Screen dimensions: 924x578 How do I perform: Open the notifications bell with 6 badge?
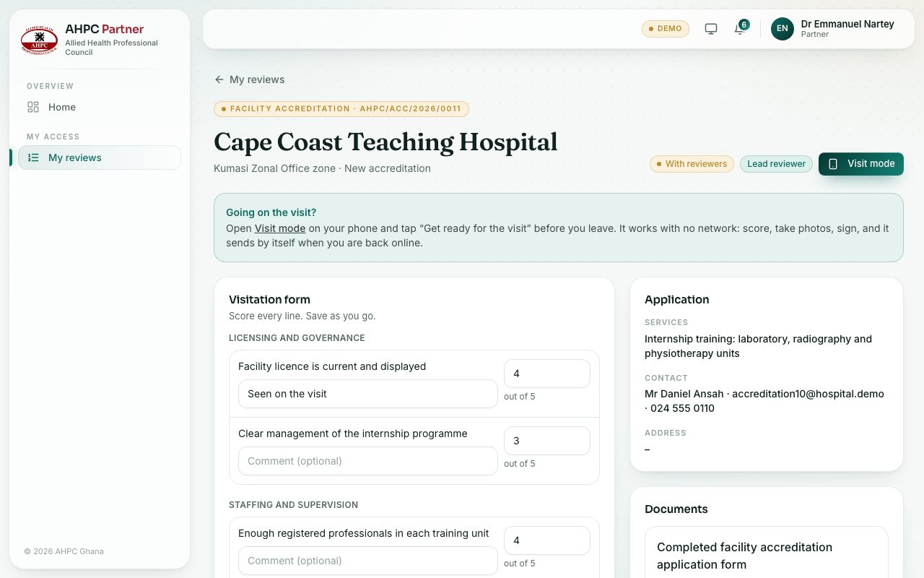[x=740, y=29]
